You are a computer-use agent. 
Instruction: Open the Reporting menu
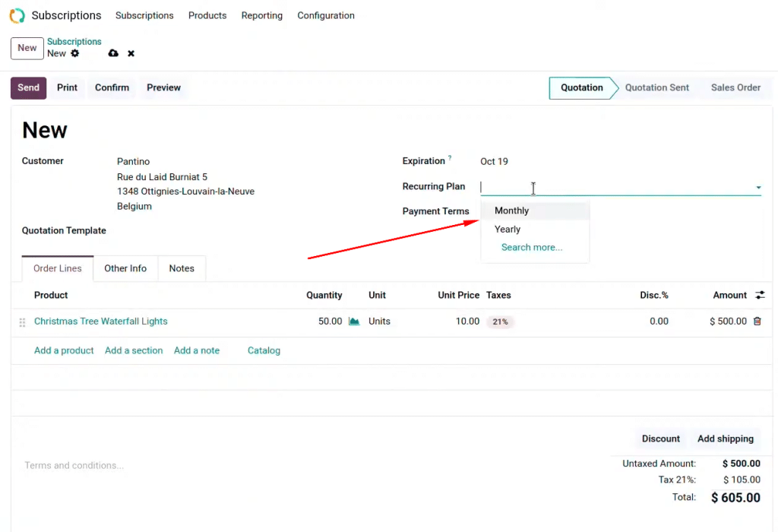[x=261, y=15]
